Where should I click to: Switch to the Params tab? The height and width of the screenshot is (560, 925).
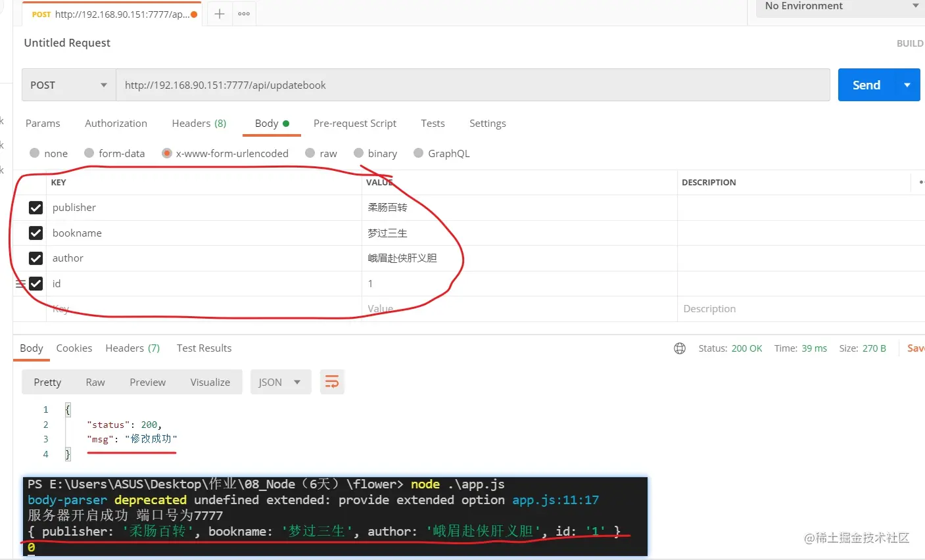pyautogui.click(x=43, y=124)
